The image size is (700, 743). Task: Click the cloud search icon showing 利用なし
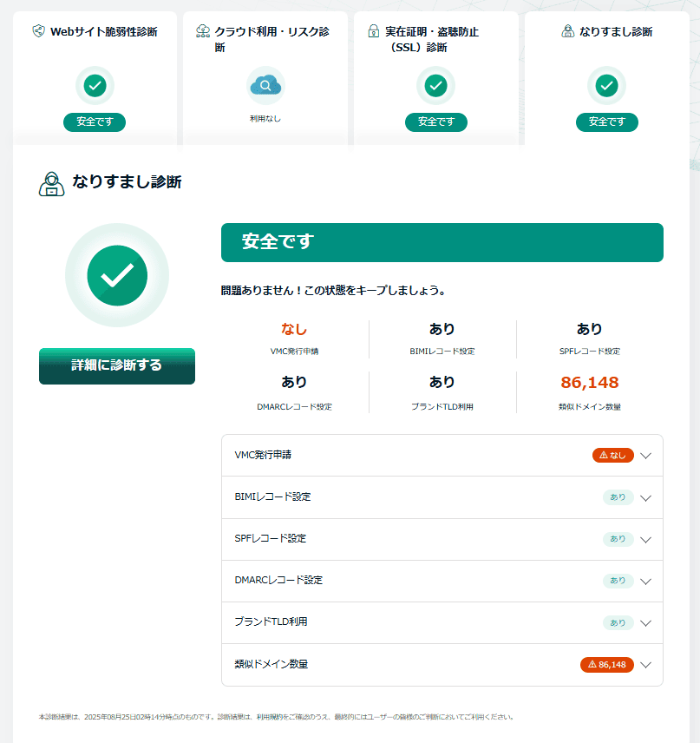pyautogui.click(x=265, y=85)
